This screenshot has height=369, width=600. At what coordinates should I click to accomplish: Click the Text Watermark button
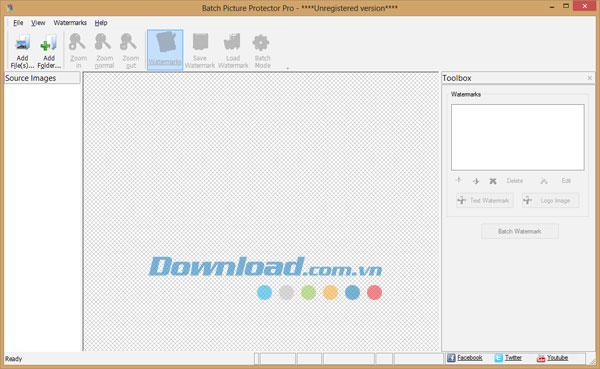click(x=484, y=200)
